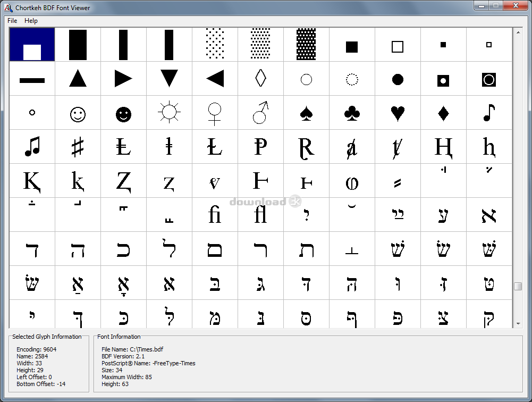Select the inverse white circle glyph
The height and width of the screenshot is (402, 532).
pos(489,79)
